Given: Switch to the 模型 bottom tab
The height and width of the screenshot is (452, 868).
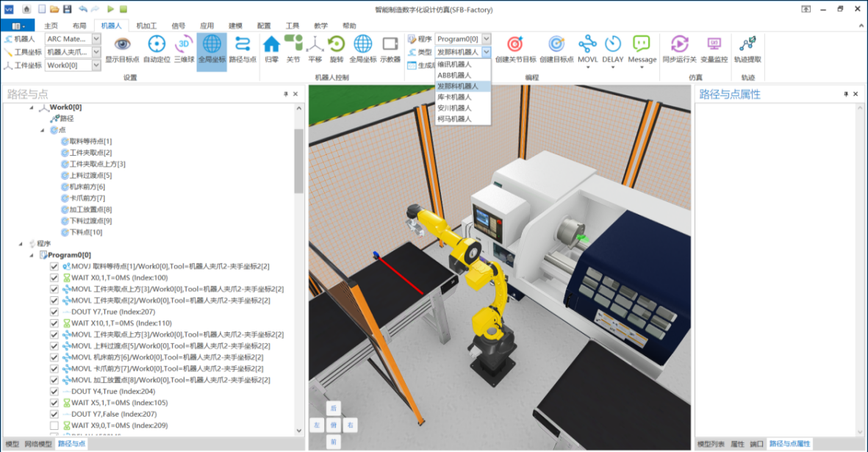Looking at the screenshot, I should coord(12,444).
